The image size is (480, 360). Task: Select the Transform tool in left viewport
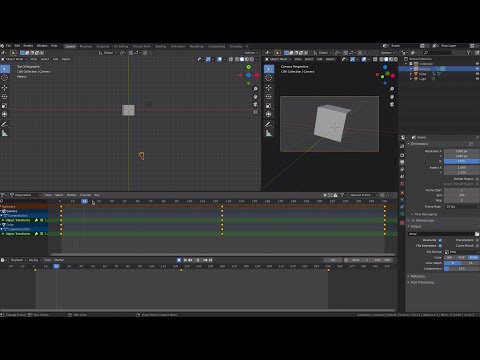(5, 114)
